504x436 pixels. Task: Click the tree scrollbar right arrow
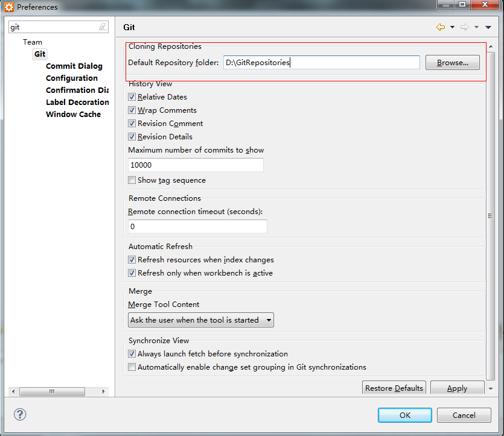click(103, 391)
